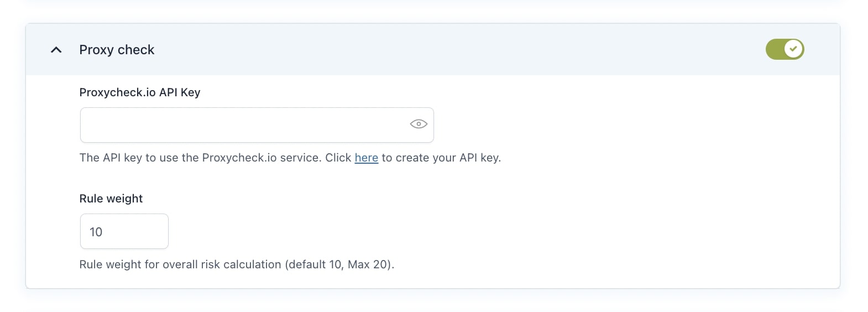The width and height of the screenshot is (868, 312).
Task: Open the "here" link for API key
Action: tap(366, 158)
